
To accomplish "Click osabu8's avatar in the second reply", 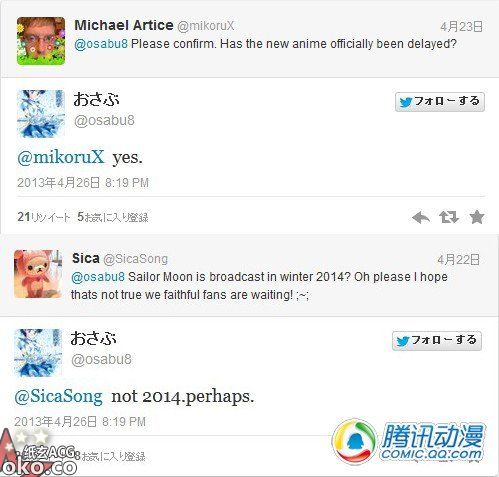I will pyautogui.click(x=38, y=353).
